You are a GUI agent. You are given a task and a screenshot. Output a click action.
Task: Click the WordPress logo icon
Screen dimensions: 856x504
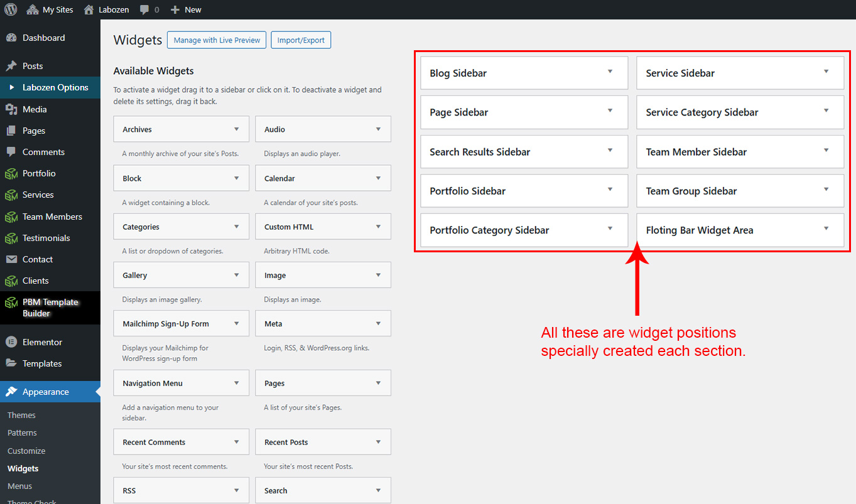(11, 9)
